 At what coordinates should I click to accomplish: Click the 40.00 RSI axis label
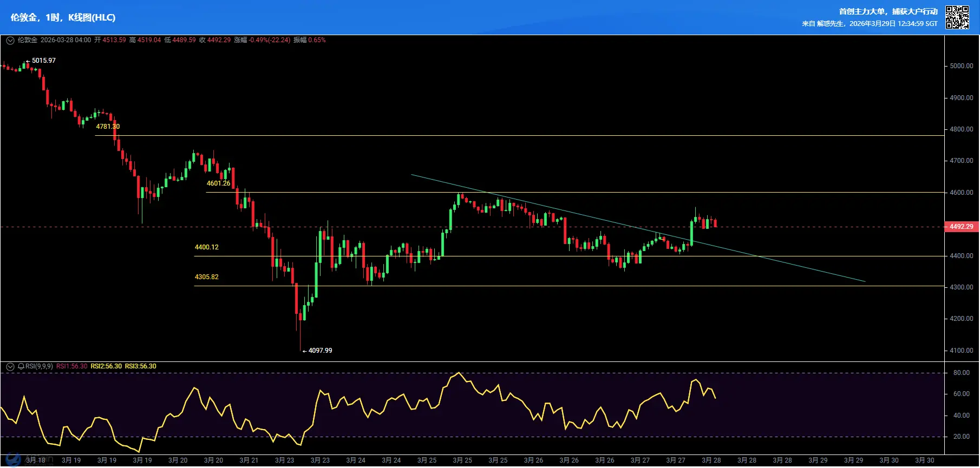(962, 416)
